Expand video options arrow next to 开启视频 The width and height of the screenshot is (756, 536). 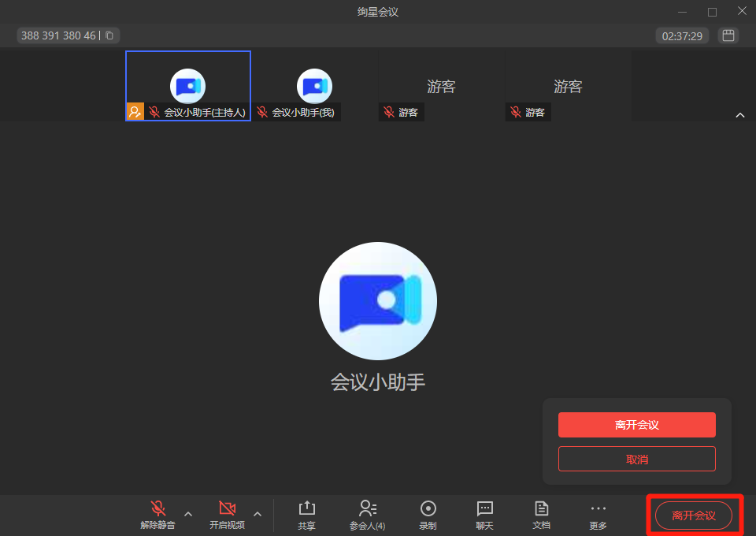point(258,514)
